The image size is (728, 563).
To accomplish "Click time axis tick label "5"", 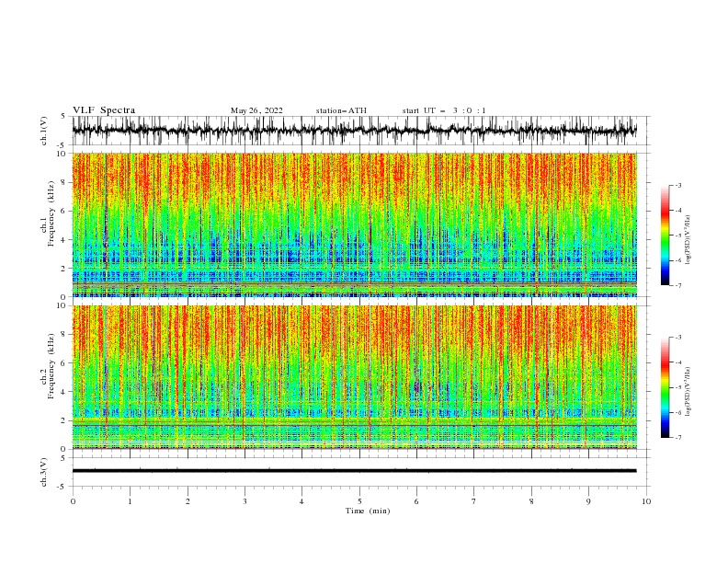I will click(359, 501).
